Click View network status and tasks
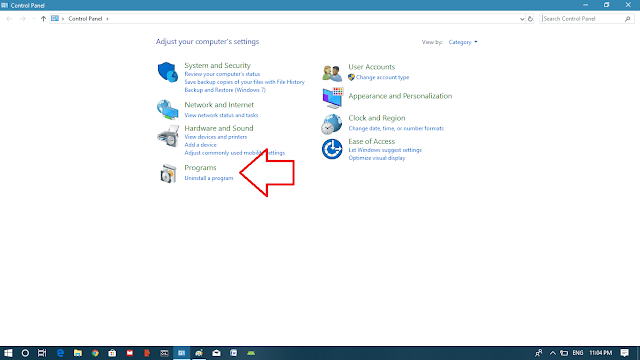The image size is (640, 360). [221, 116]
